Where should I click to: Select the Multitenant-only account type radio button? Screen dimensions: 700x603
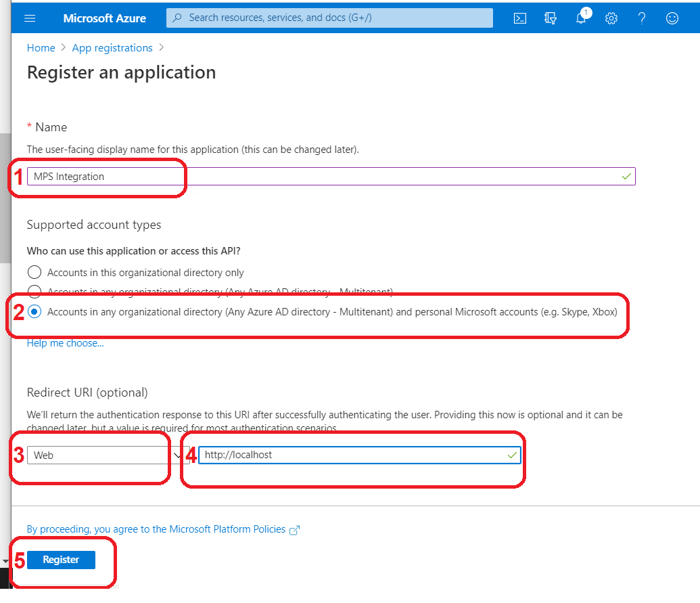34,292
